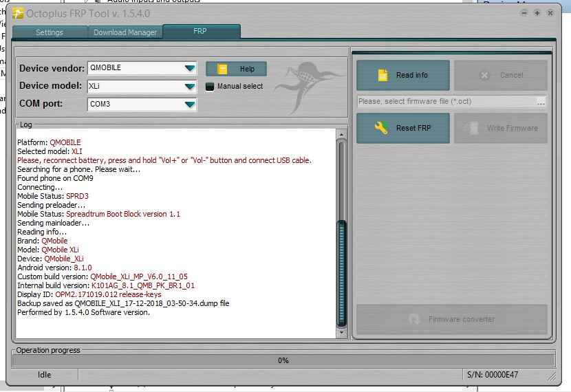Click the Octoplus app icon in title bar

18,13
